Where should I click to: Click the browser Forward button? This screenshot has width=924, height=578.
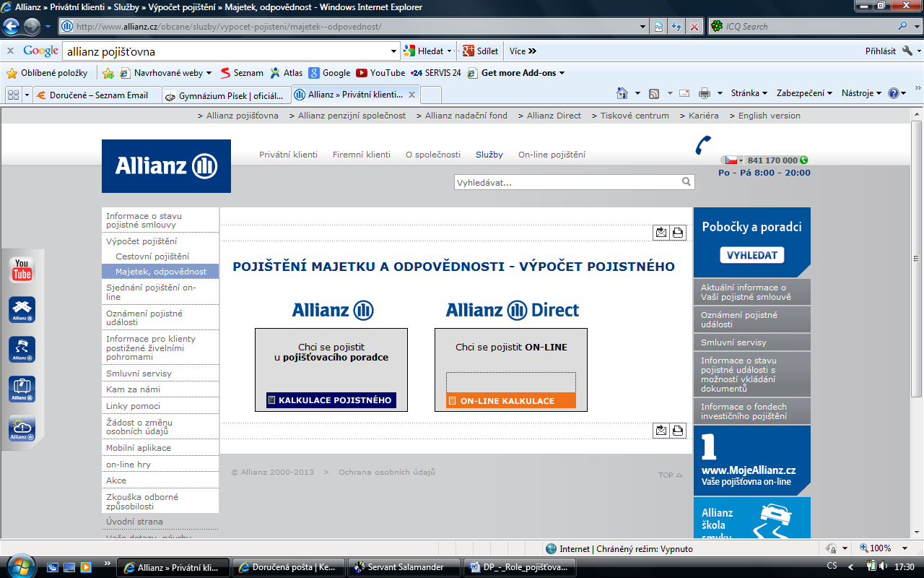click(x=32, y=27)
